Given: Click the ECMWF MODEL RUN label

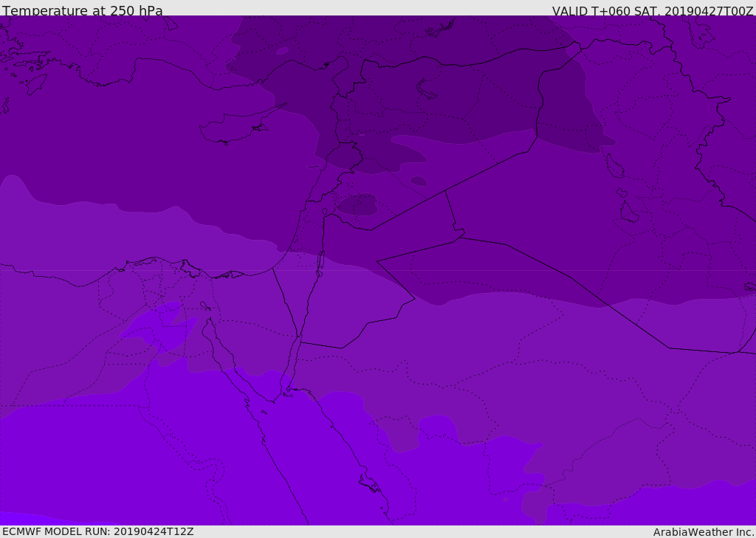Looking at the screenshot, I should tap(97, 531).
